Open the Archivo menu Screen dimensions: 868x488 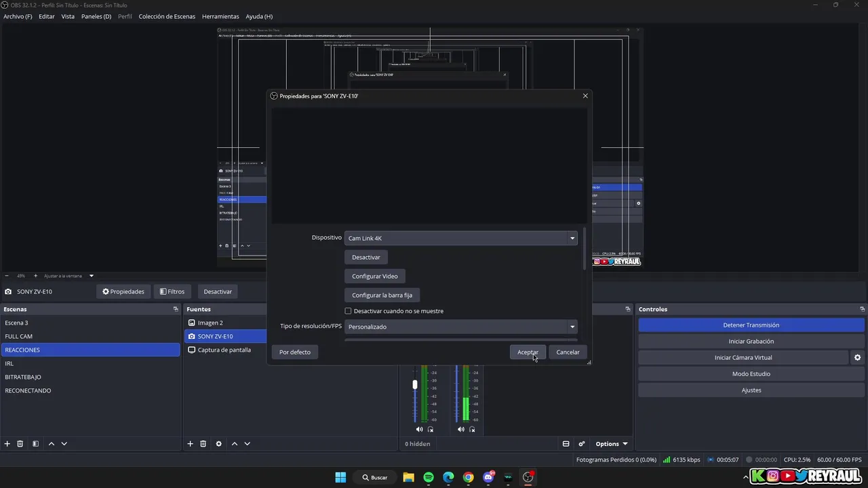point(18,16)
